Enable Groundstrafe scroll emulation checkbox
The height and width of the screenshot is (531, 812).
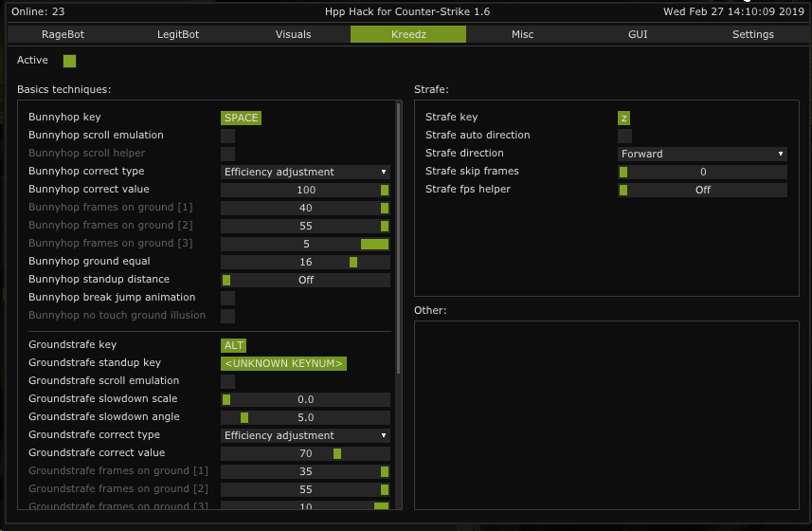tap(227, 381)
